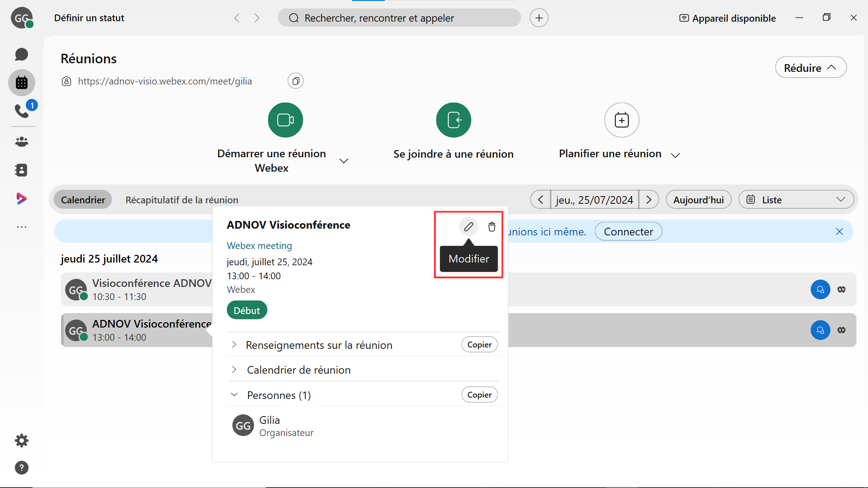Click the search field Rechercher, rencontrer et appeler
Image resolution: width=868 pixels, height=488 pixels.
pos(399,18)
